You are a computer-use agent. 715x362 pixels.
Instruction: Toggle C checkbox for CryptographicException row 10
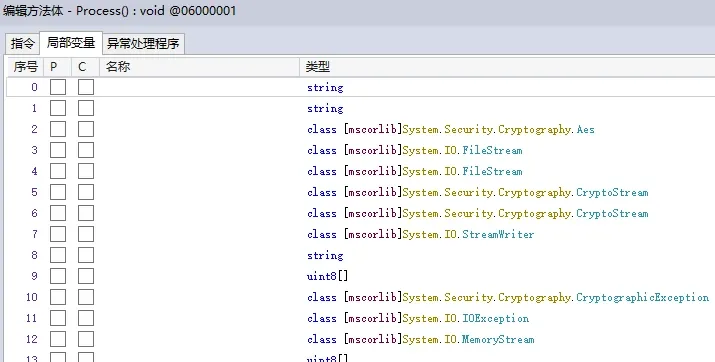coord(86,297)
